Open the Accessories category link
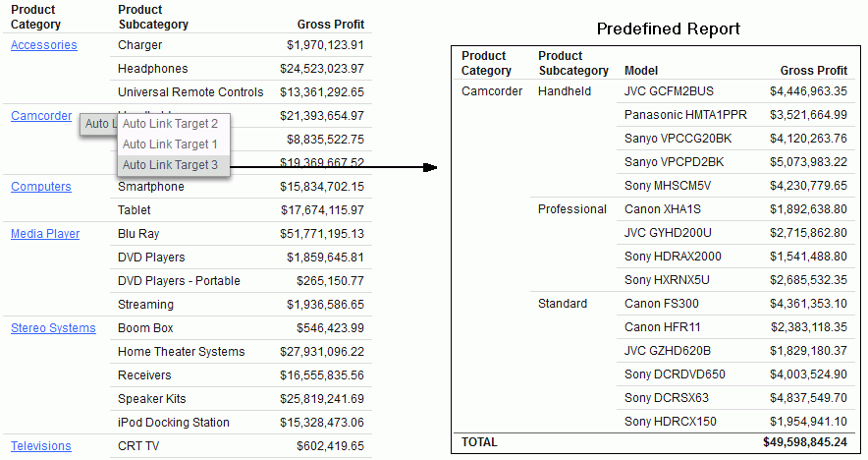Viewport: 868px width, 460px height. point(43,45)
